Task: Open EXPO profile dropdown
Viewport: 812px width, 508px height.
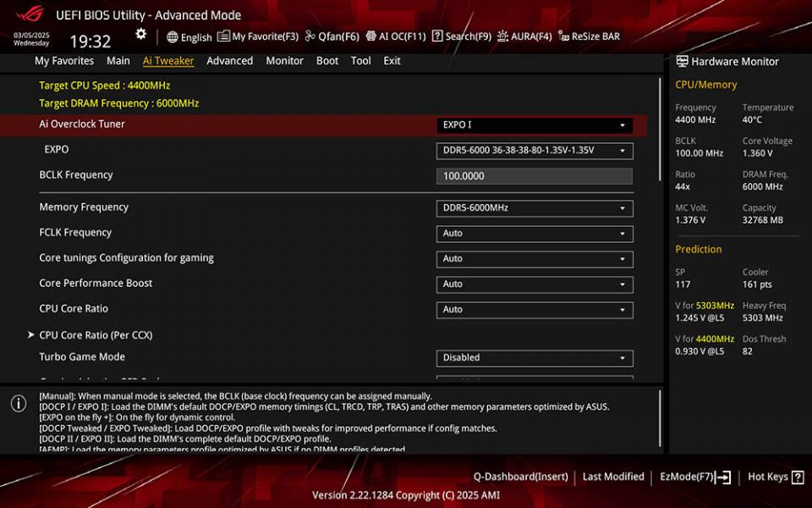Action: pyautogui.click(x=535, y=151)
